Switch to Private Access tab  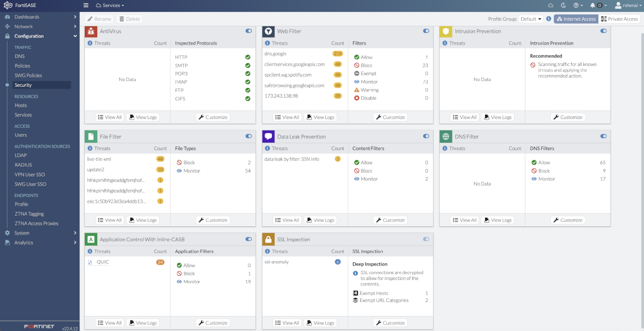pyautogui.click(x=620, y=19)
